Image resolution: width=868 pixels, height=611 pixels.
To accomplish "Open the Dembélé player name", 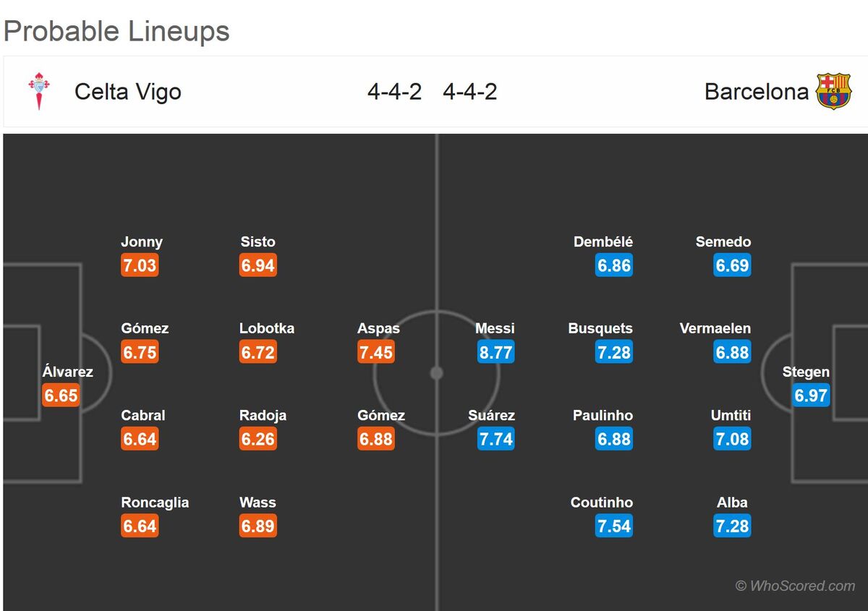I will 603,242.
